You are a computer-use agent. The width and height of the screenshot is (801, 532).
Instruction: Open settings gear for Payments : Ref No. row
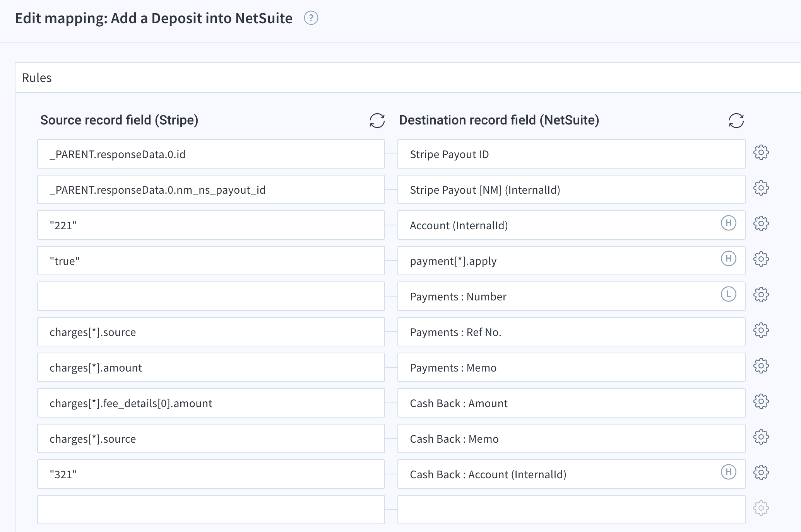click(x=761, y=331)
